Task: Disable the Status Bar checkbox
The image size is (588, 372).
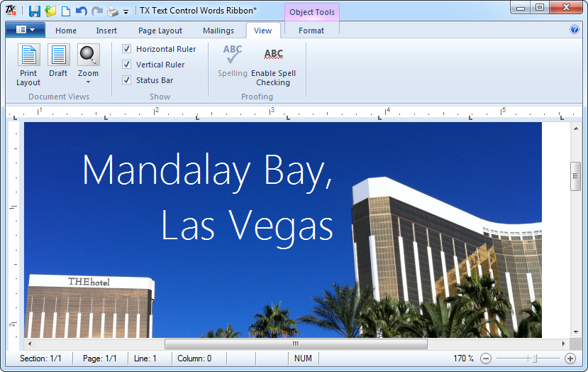Action: pyautogui.click(x=127, y=80)
